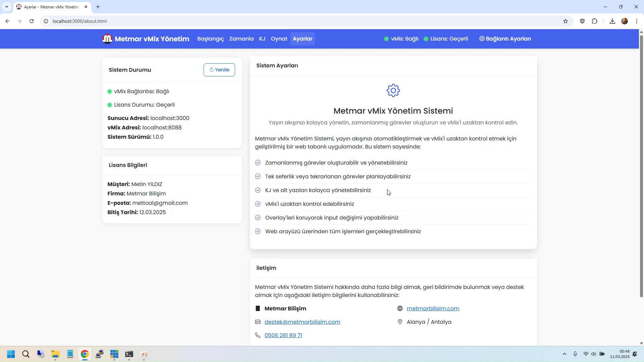Select the Ayarlar nav item
The width and height of the screenshot is (644, 362).
click(x=303, y=39)
